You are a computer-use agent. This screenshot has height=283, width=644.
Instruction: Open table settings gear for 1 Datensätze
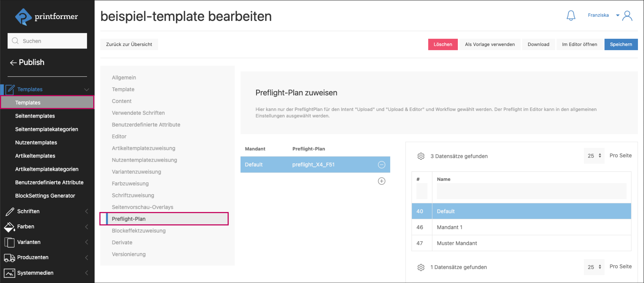(x=421, y=267)
